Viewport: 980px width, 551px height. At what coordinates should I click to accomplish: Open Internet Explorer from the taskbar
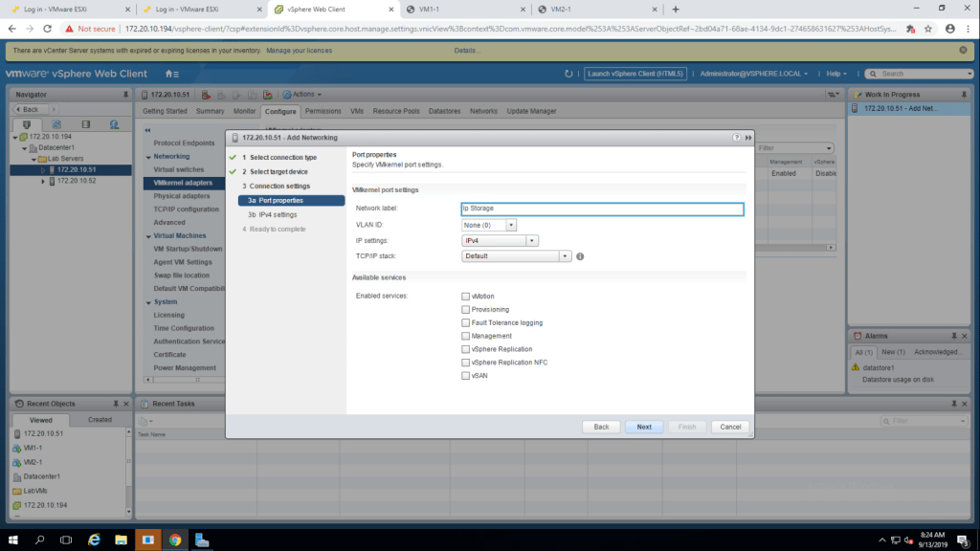(94, 540)
